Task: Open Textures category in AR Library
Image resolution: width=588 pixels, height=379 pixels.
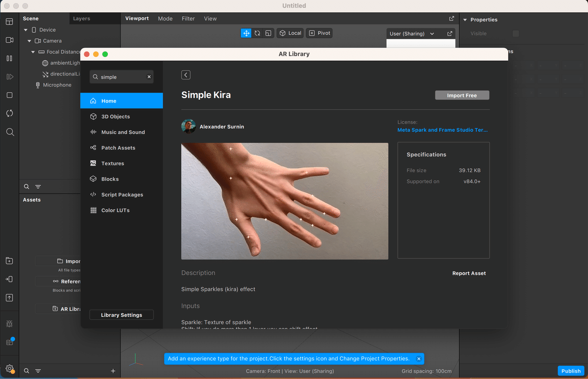Action: point(122,163)
